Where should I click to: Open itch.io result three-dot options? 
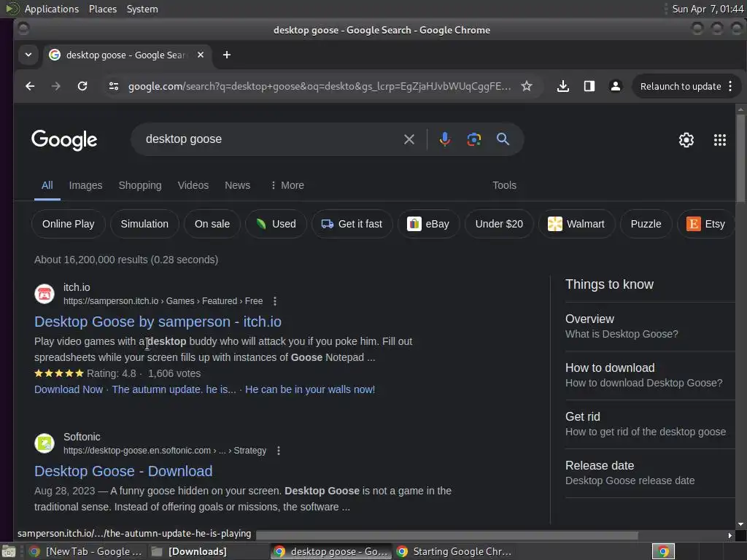pyautogui.click(x=275, y=301)
